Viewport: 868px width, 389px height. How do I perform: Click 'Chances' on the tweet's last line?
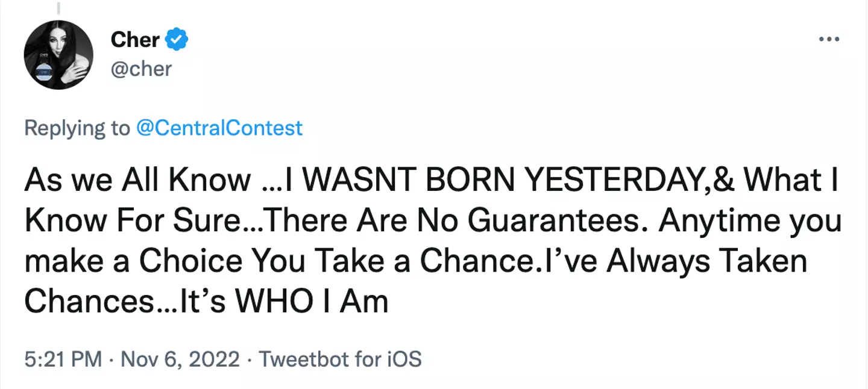pos(89,302)
